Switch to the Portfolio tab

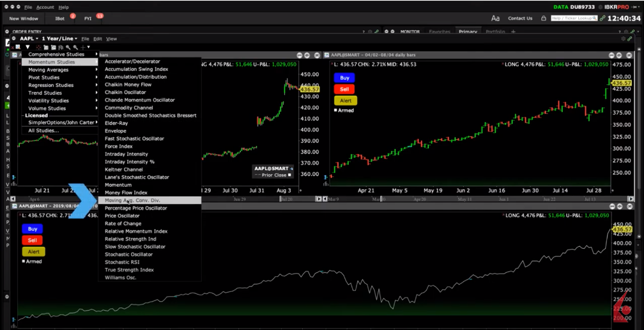pos(494,31)
